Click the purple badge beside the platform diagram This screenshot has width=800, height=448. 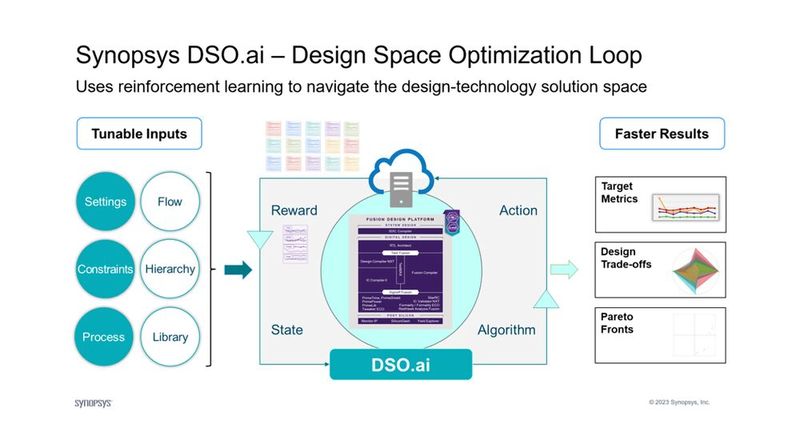pos(452,223)
